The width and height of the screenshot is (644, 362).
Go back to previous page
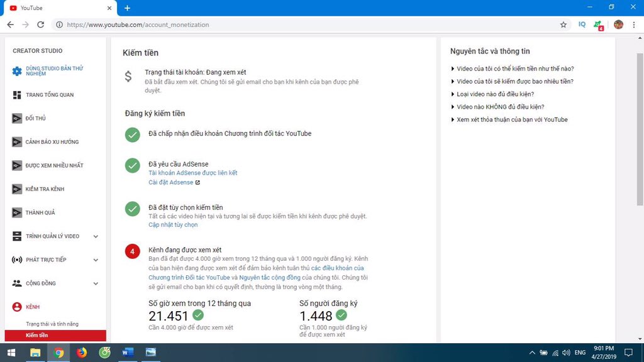[10, 25]
